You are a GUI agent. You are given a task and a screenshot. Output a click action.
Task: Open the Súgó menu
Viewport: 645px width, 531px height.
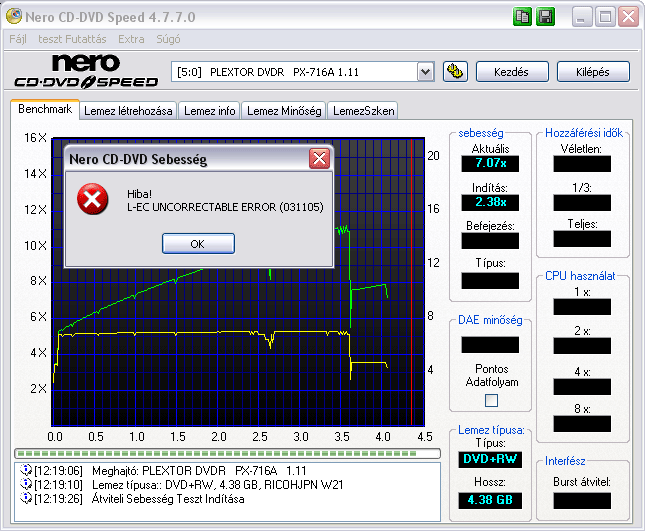pyautogui.click(x=168, y=39)
